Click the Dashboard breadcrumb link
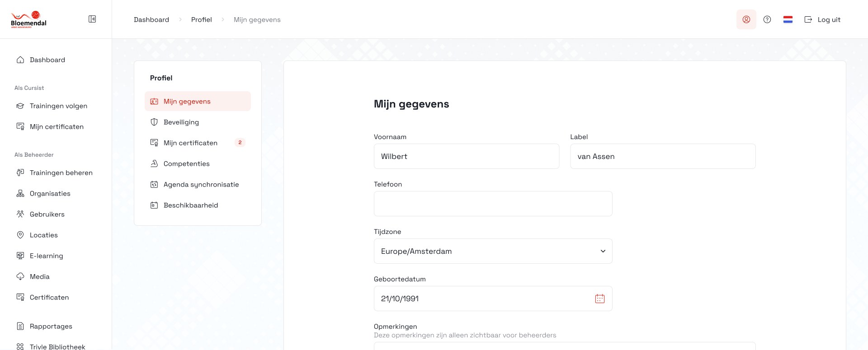 [151, 19]
